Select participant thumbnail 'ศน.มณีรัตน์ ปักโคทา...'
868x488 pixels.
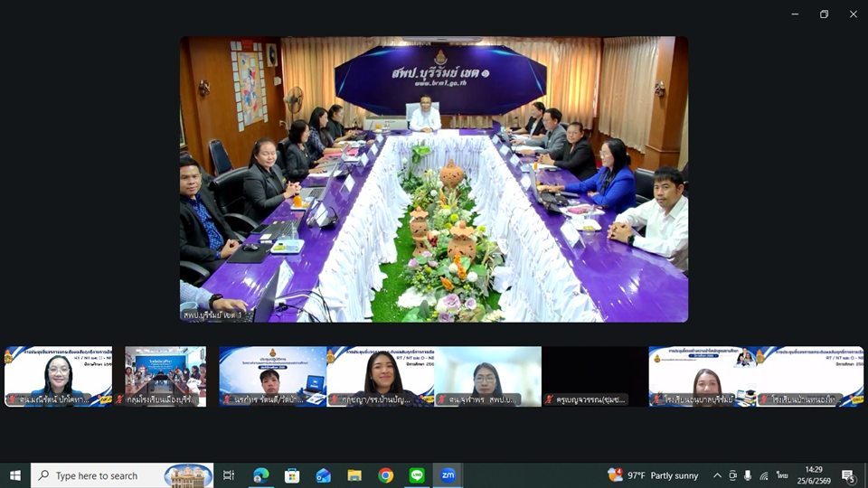[58, 376]
